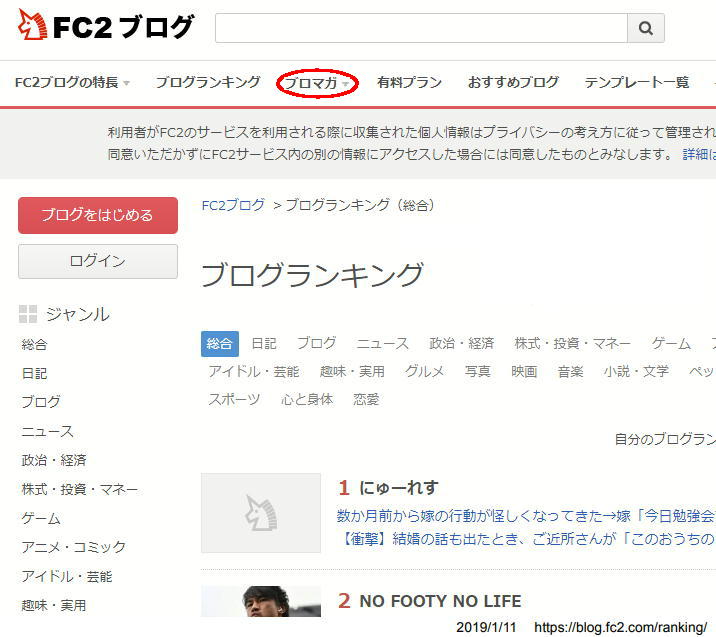
Task: Switch to the 趣味・実用 ranking tab
Action: coord(352,372)
